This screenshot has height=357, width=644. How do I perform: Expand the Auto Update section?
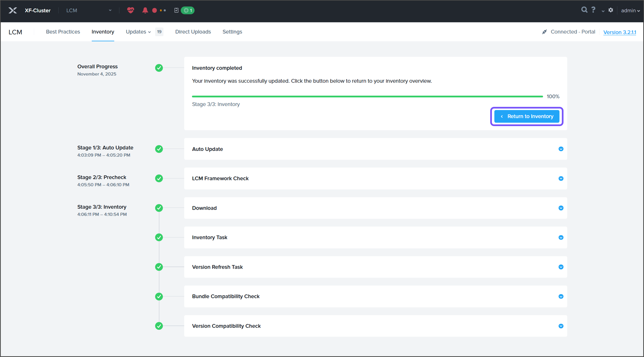[561, 149]
